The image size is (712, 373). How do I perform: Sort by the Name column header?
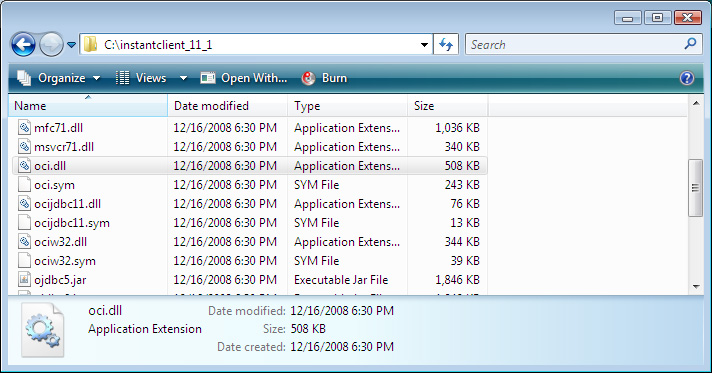point(88,106)
